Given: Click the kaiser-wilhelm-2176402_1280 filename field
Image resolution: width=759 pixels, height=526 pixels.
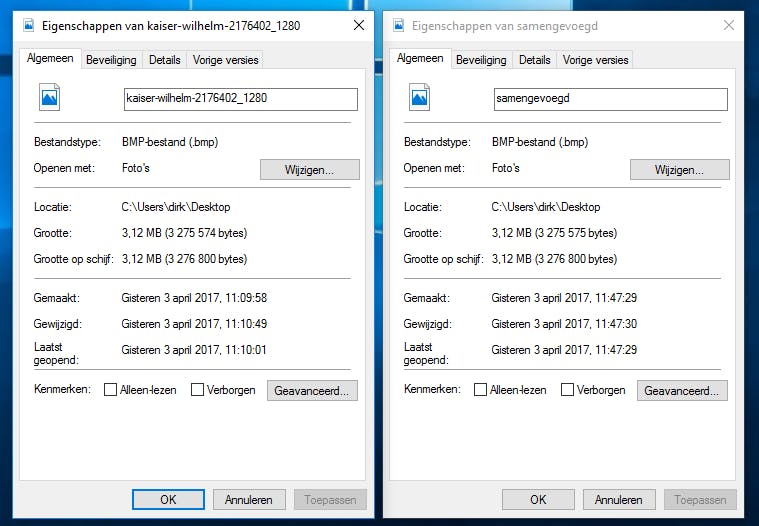Looking at the screenshot, I should coord(238,99).
